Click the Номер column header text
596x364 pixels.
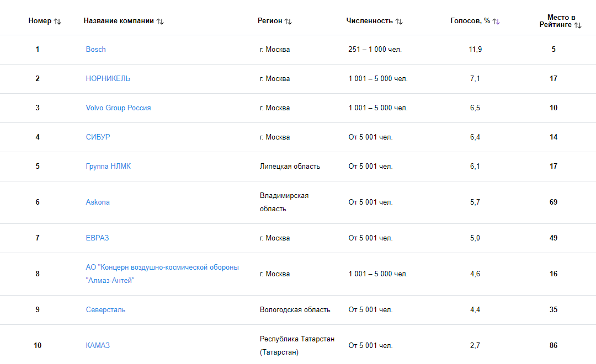40,20
